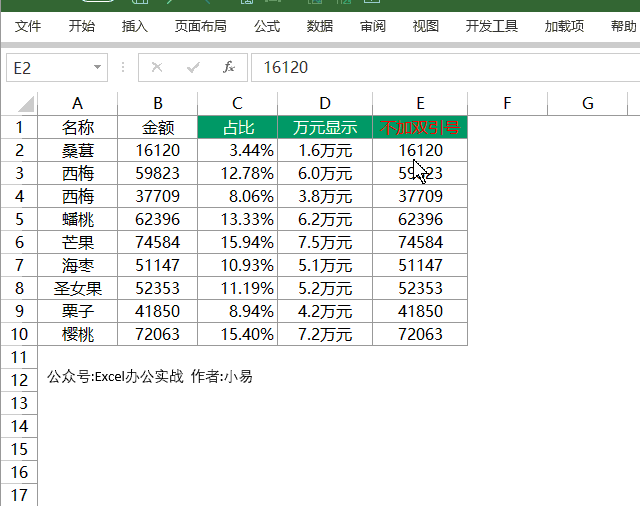
Task: Select row 14 header
Action: (19, 426)
